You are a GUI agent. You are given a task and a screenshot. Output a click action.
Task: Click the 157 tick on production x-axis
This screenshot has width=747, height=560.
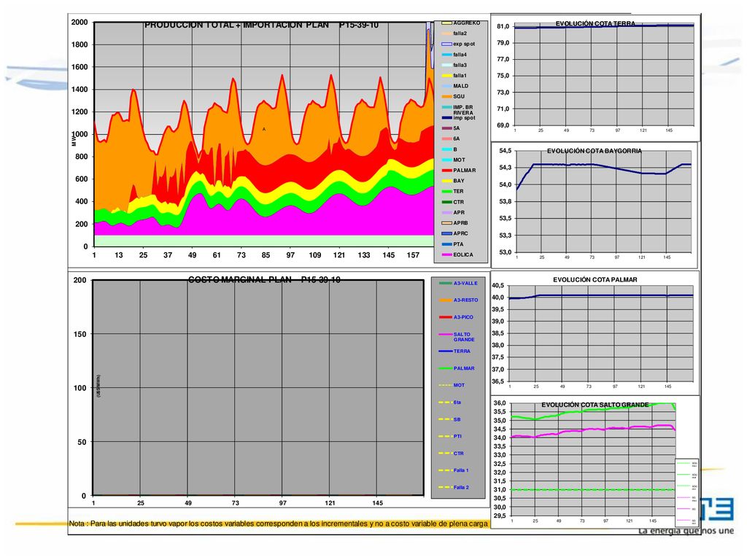tap(413, 255)
